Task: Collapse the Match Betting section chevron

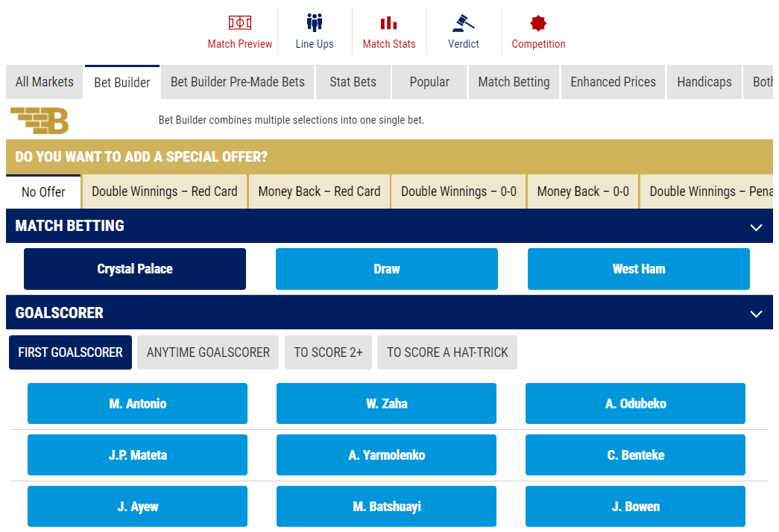Action: coord(756,227)
